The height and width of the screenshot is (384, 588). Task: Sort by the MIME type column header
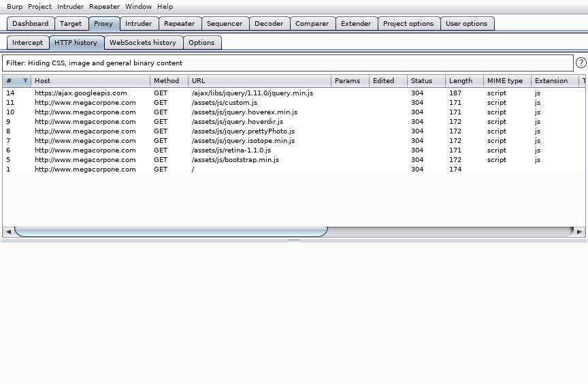click(504, 81)
